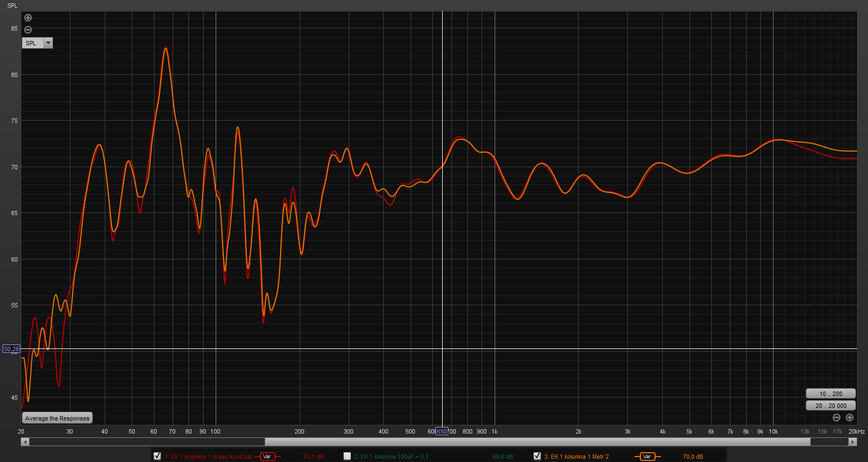Viewport: 868px width, 462px height.
Task: Enable trace 2 EH 1 kolumna 100uF + 0,1
Action: tap(347, 456)
